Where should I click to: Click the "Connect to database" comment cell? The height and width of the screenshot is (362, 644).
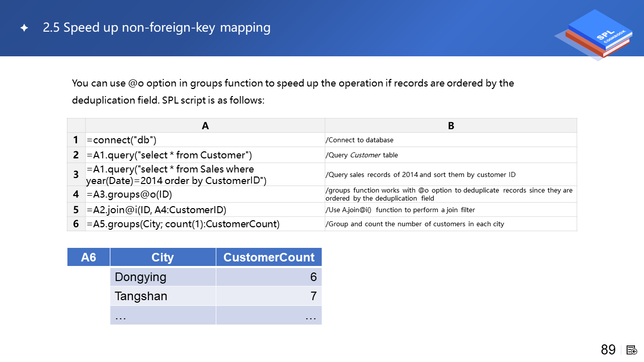click(x=451, y=140)
